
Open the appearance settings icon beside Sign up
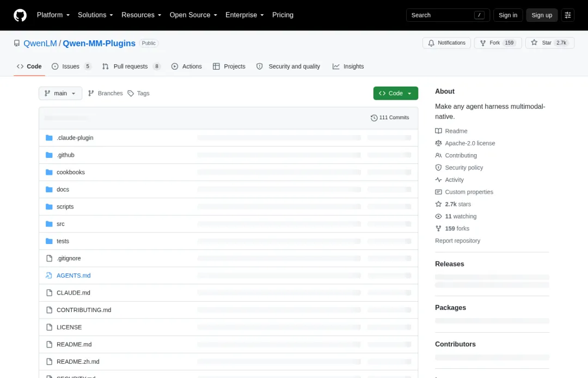coord(568,15)
